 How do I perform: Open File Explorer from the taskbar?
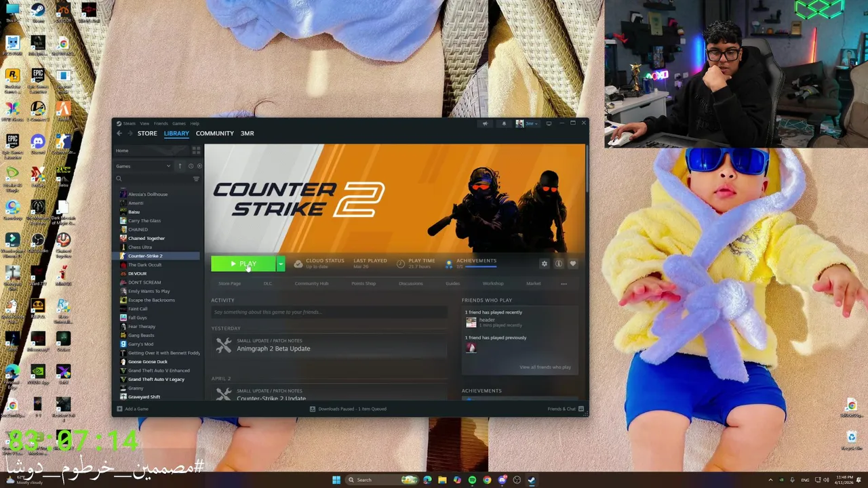click(x=442, y=480)
